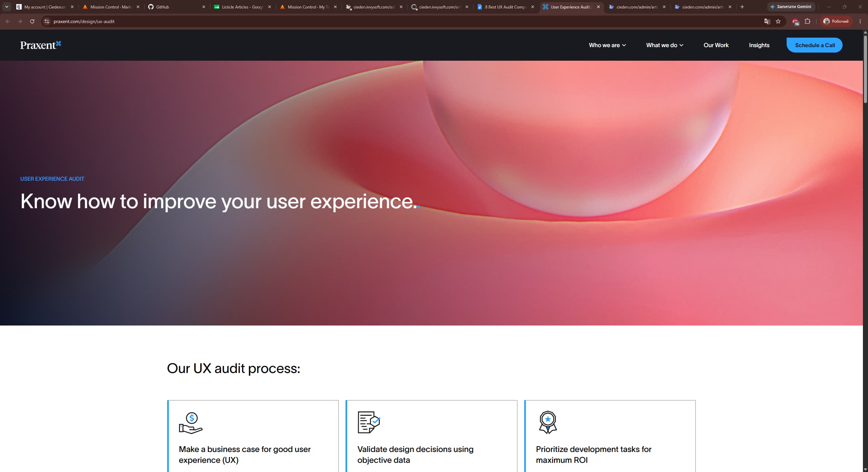
Task: Open the Make a business case card
Action: (x=253, y=436)
